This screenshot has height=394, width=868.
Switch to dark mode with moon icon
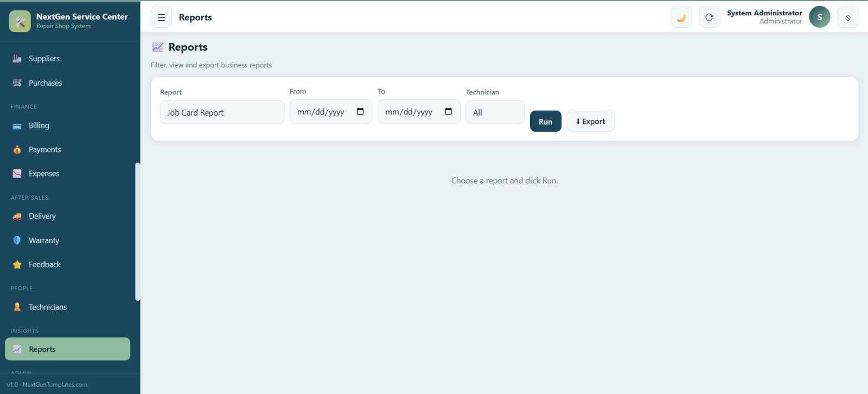681,17
